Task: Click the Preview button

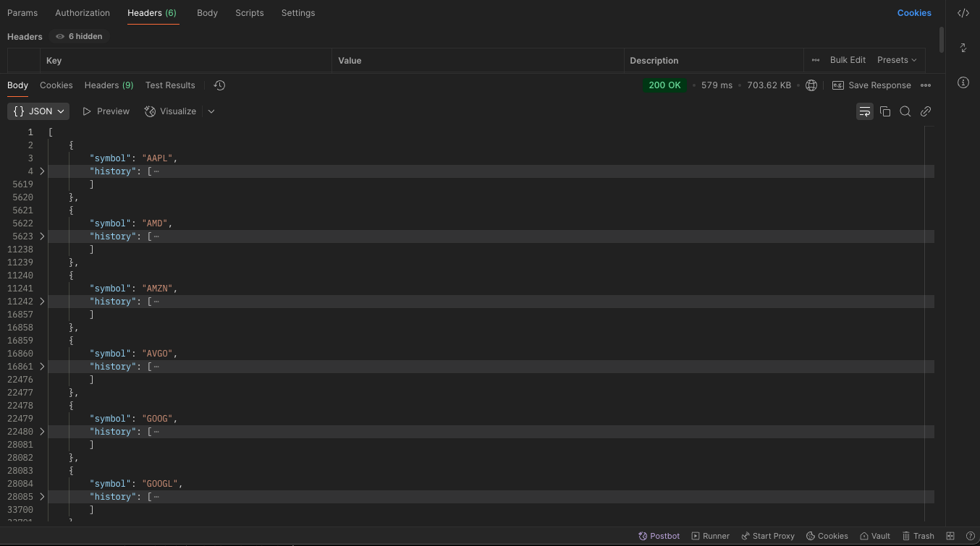Action: pos(106,111)
